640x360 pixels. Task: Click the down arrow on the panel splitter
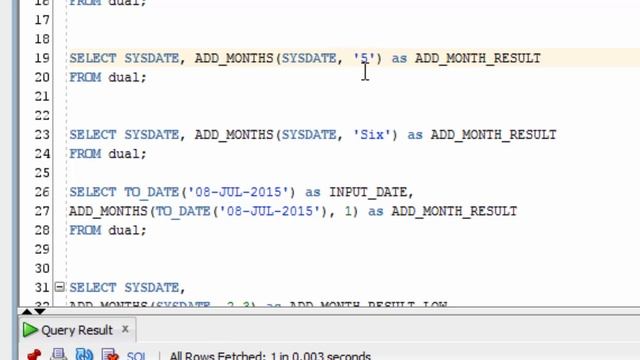click(40, 311)
